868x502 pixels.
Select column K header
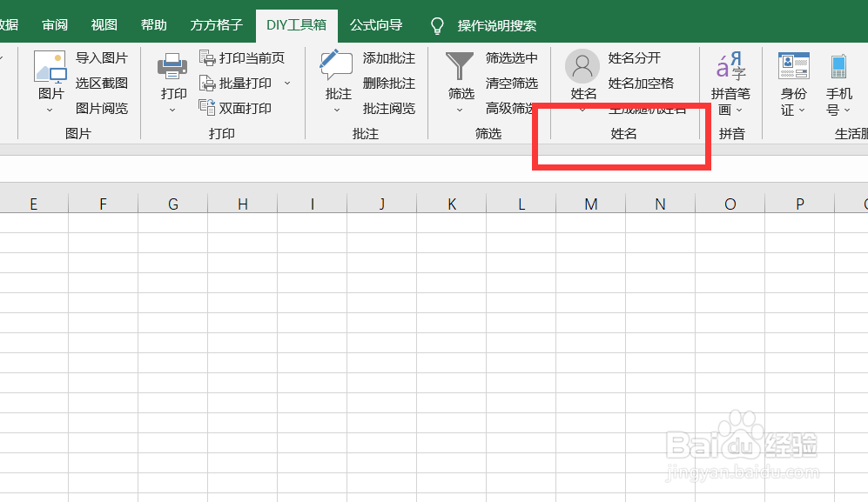tap(452, 204)
